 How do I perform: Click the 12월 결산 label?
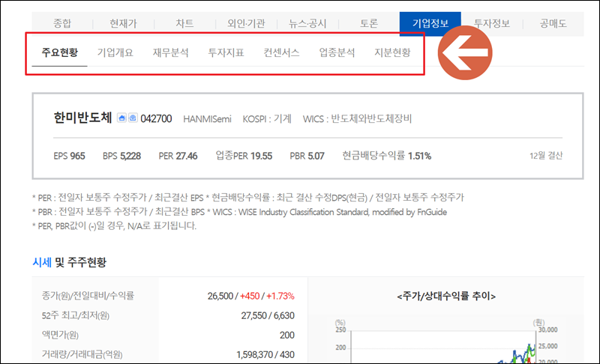click(x=546, y=156)
